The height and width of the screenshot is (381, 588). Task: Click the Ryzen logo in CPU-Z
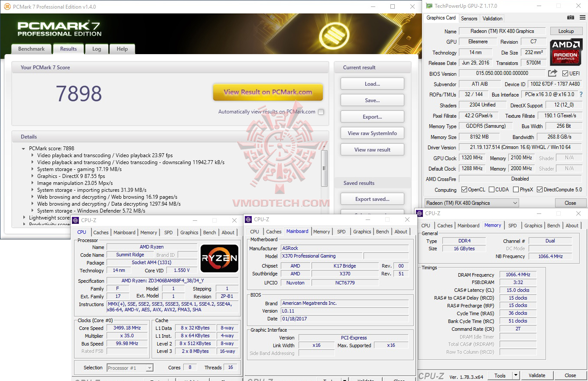pyautogui.click(x=219, y=258)
